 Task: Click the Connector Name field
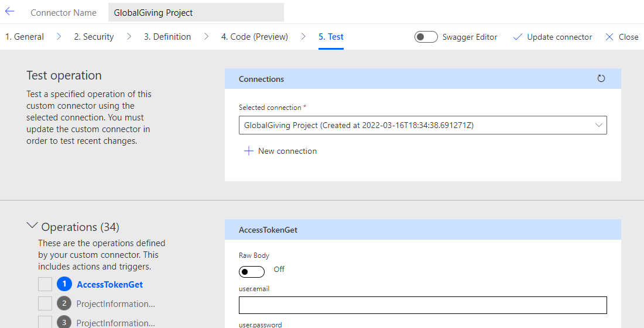point(196,12)
